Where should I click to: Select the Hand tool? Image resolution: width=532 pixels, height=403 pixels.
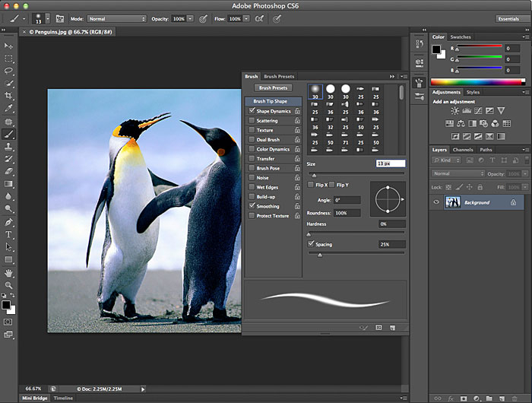[x=9, y=272]
